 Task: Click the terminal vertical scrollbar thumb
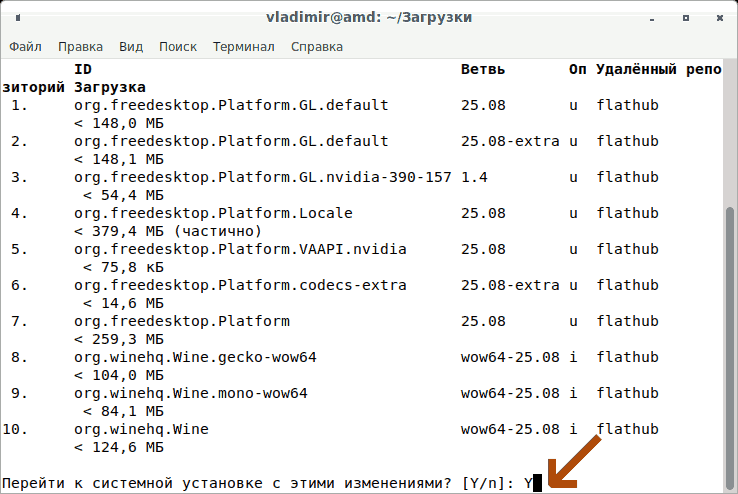pyautogui.click(x=730, y=348)
